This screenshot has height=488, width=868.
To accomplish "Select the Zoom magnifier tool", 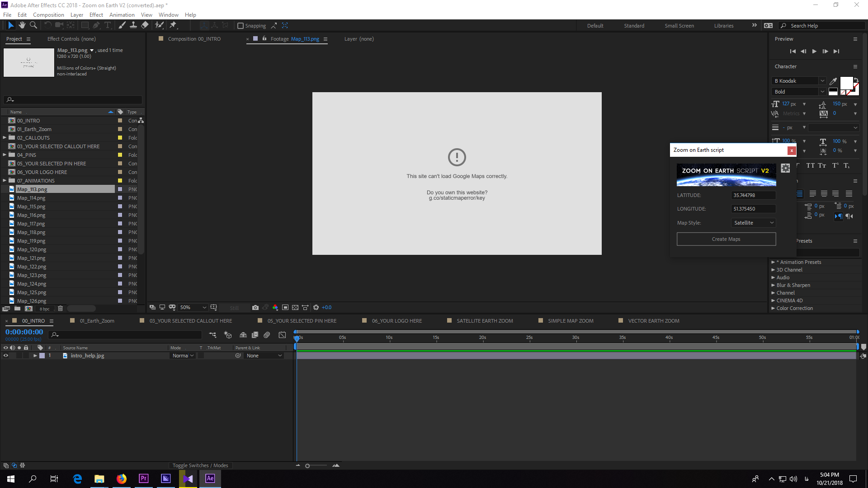I will 33,25.
